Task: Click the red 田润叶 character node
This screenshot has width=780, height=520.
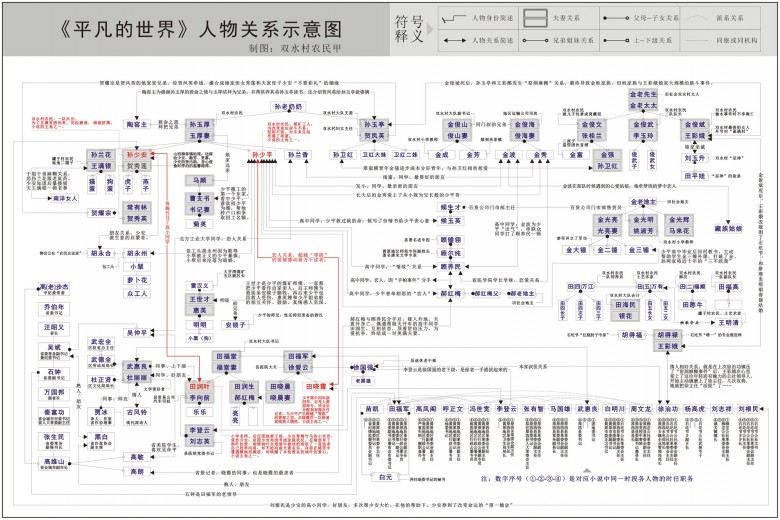Action: pos(199,386)
